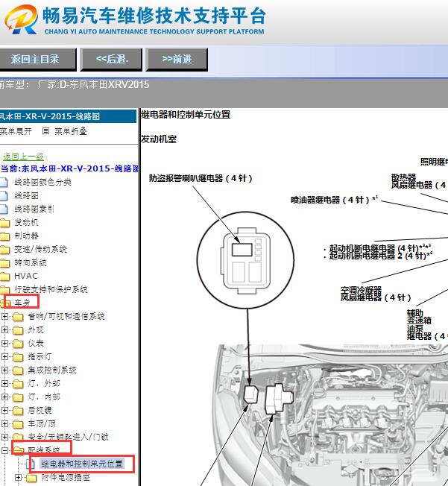
Task: Click the document icon of 继电器和控制单元位置
Action: click(x=31, y=464)
